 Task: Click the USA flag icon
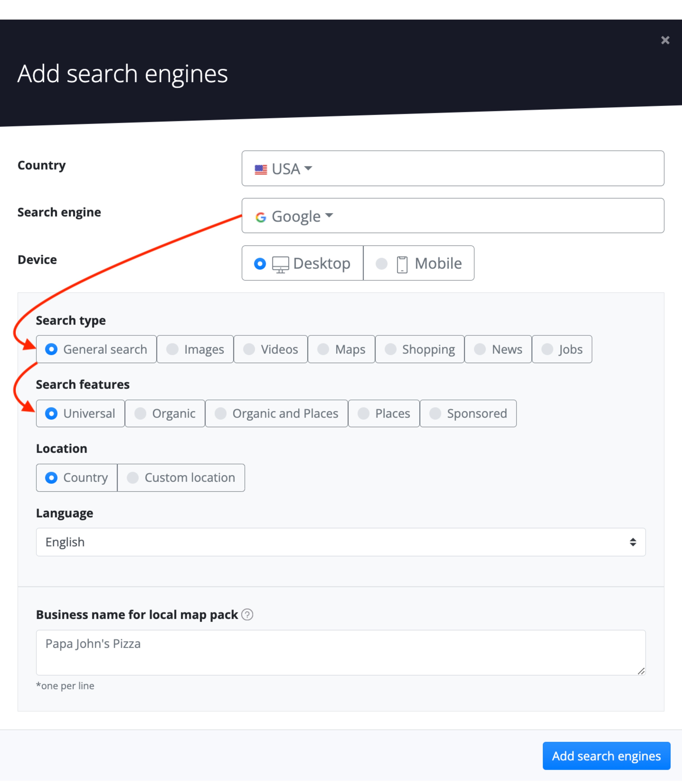click(261, 169)
